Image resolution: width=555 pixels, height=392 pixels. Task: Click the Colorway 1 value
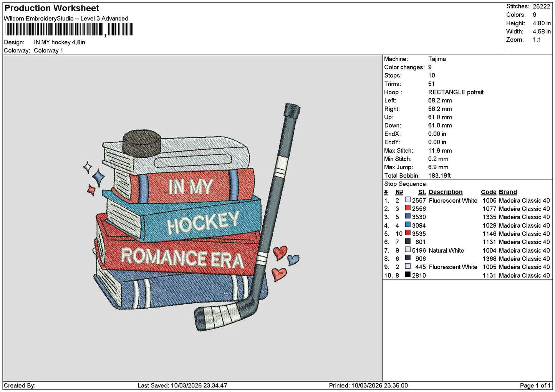(x=48, y=50)
